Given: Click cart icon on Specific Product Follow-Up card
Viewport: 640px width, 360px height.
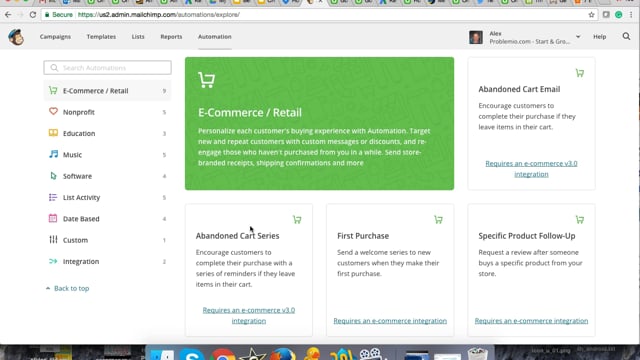Looking at the screenshot, I should (580, 220).
